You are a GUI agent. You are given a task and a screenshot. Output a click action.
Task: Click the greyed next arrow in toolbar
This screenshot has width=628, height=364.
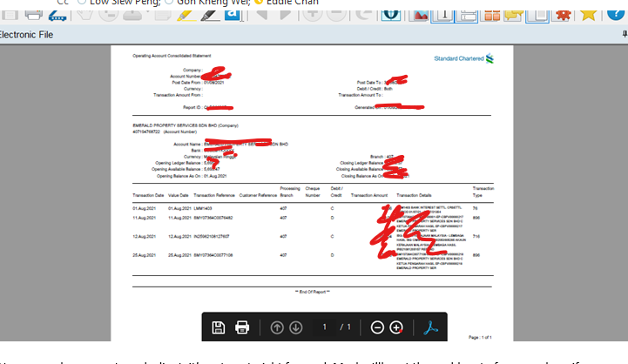pyautogui.click(x=285, y=15)
